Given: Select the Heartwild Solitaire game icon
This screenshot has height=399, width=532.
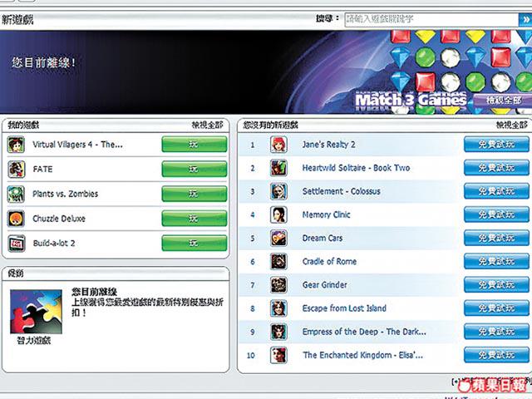Looking at the screenshot, I should click(x=278, y=168).
